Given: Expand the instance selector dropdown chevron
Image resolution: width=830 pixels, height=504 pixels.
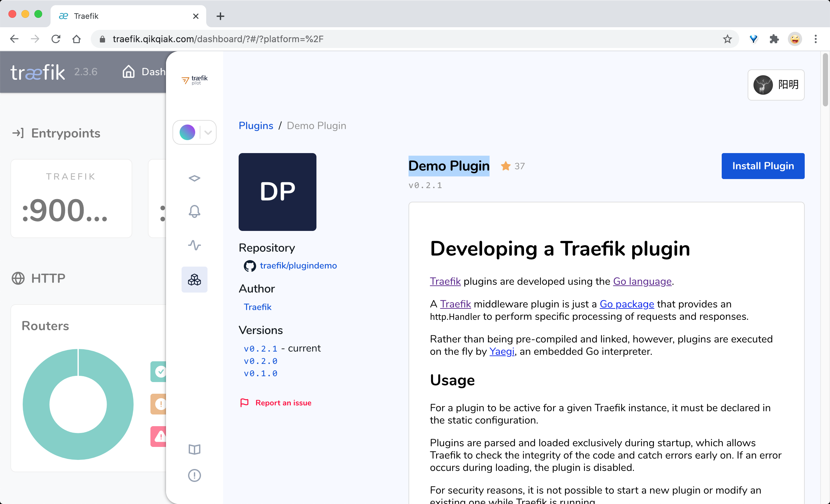Looking at the screenshot, I should pos(208,132).
